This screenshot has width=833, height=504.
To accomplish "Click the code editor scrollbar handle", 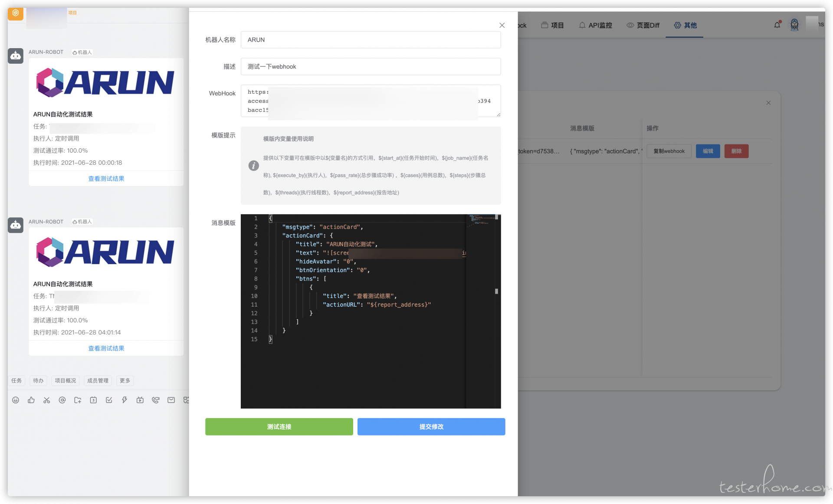I will coord(497,291).
